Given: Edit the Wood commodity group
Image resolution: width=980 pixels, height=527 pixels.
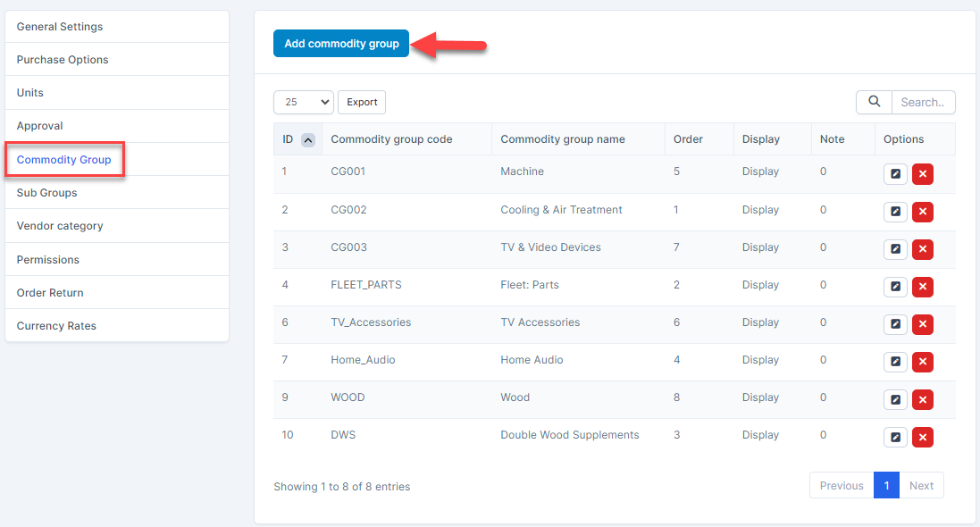Looking at the screenshot, I should click(895, 399).
